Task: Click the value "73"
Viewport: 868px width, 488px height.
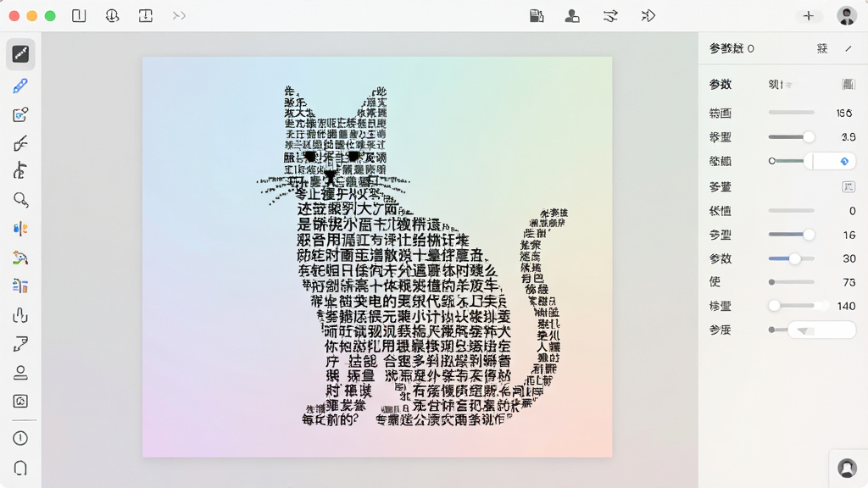Action: (x=849, y=282)
